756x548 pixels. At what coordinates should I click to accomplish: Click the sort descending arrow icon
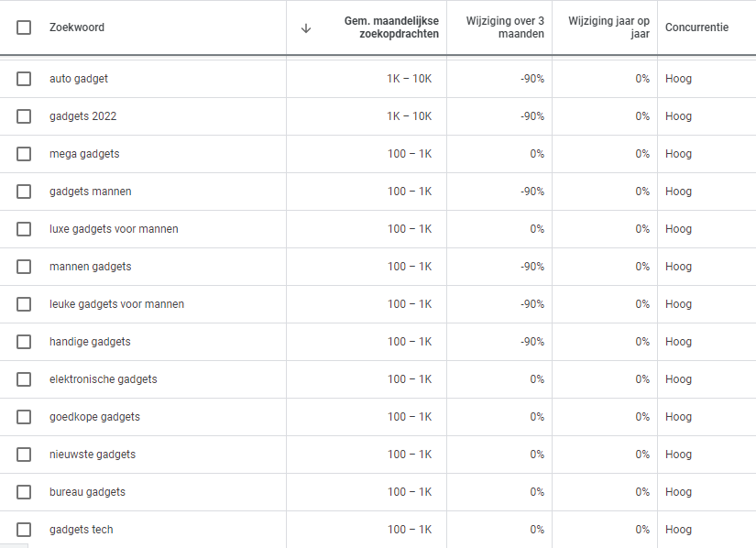[x=306, y=27]
